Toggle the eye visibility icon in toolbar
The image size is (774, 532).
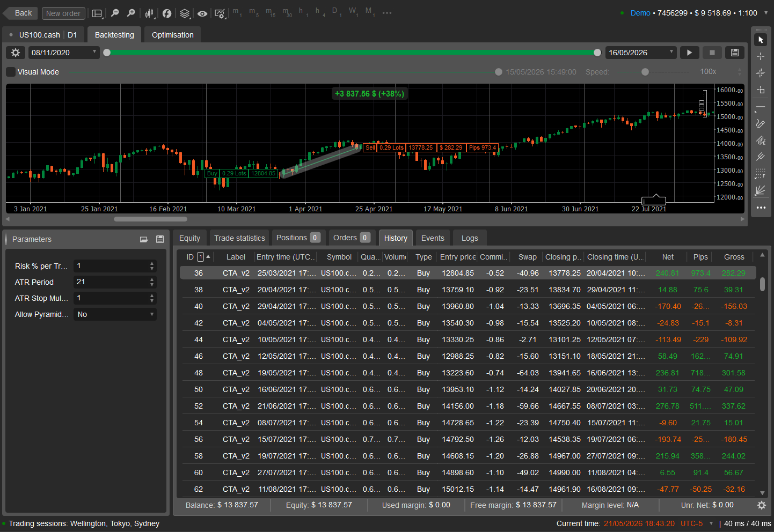pos(202,13)
